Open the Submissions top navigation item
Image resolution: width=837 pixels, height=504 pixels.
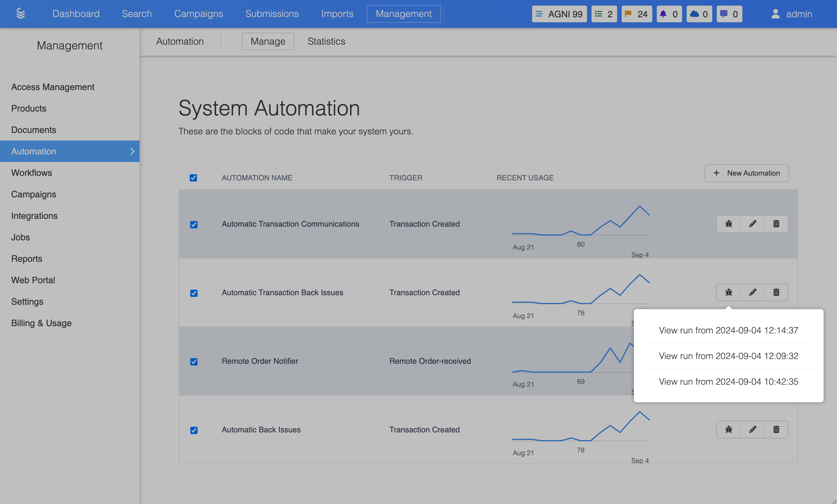[x=272, y=14]
